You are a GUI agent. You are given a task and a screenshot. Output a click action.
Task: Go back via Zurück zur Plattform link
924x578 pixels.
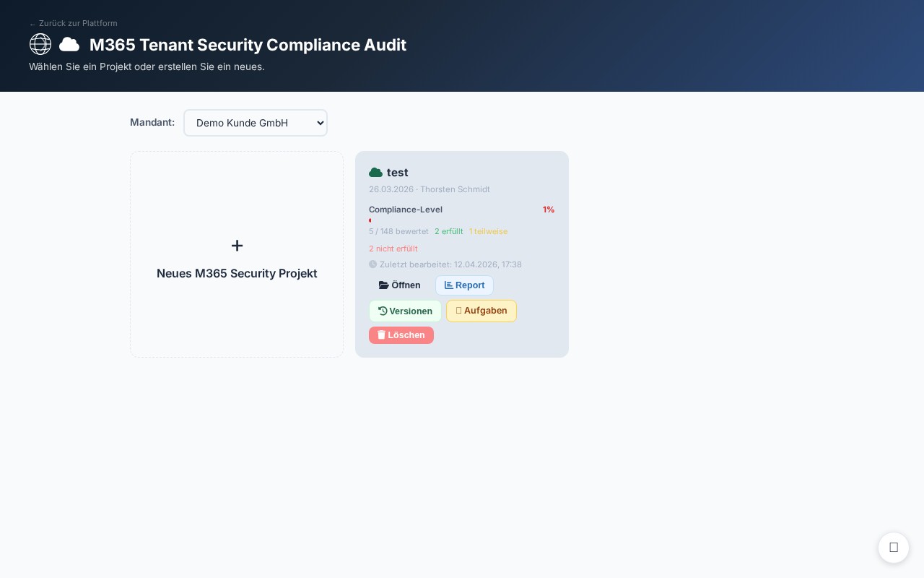pyautogui.click(x=73, y=23)
